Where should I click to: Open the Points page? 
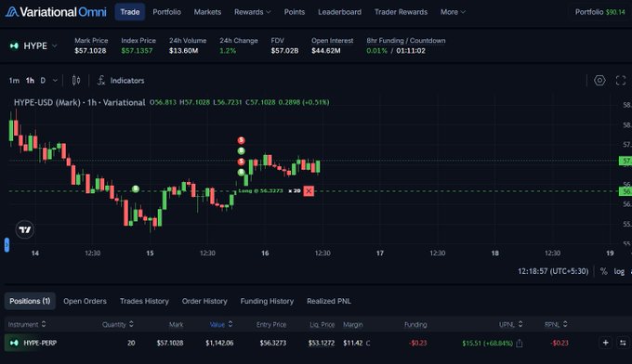(x=295, y=12)
